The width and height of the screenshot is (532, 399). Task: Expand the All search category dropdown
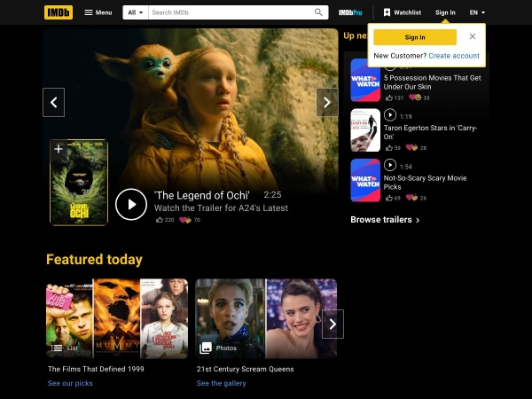tap(136, 12)
